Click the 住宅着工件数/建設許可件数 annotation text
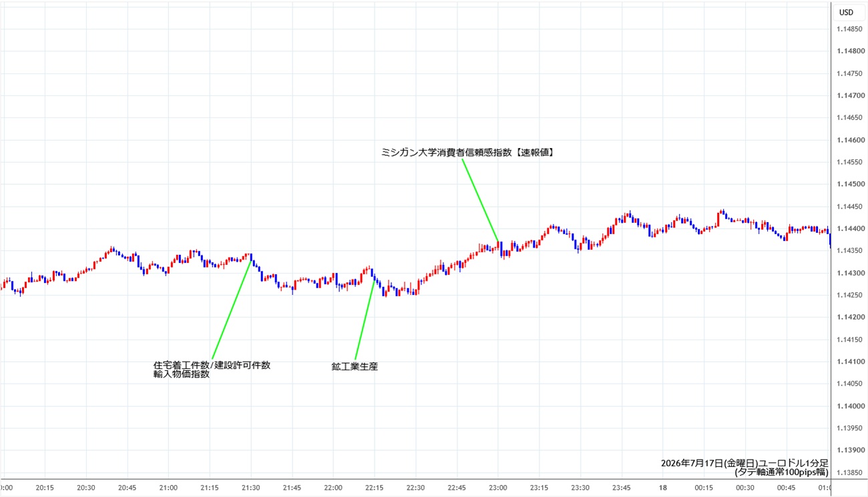This screenshot has height=497, width=868. click(x=212, y=365)
